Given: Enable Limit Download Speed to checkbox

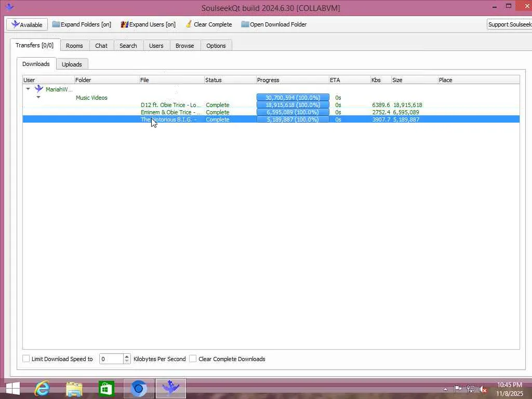Looking at the screenshot, I should click(26, 358).
